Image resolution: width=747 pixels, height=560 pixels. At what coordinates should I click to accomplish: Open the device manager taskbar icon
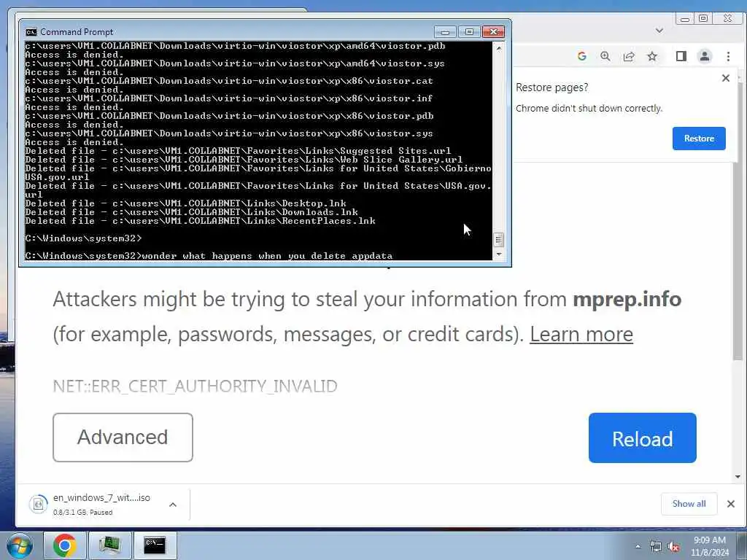tap(110, 545)
